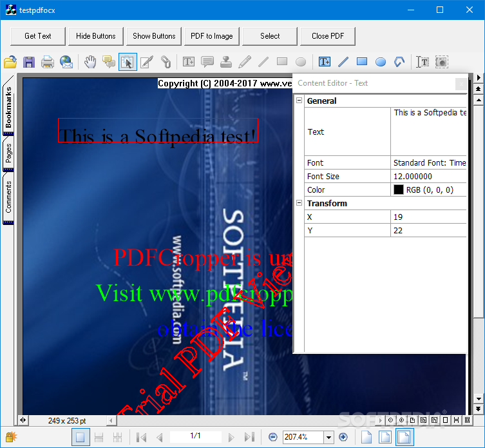Add a note with the gray comment bubble
485x448 pixels.
click(x=207, y=62)
